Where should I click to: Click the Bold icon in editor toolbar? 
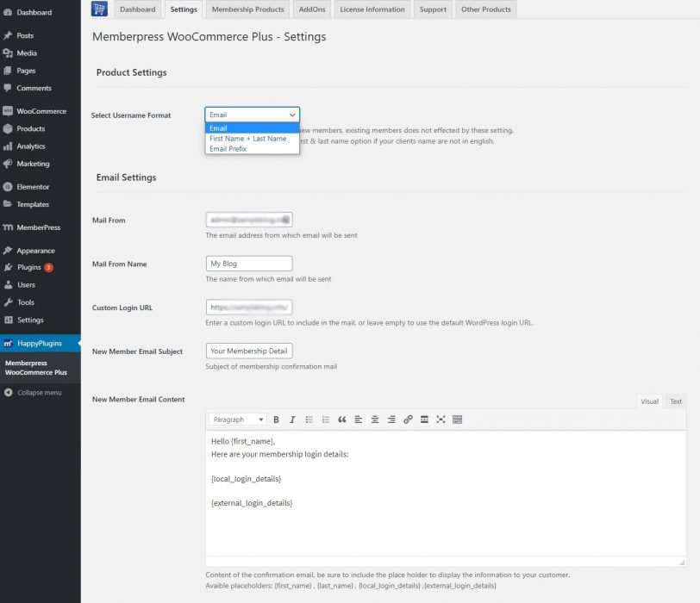coord(276,420)
